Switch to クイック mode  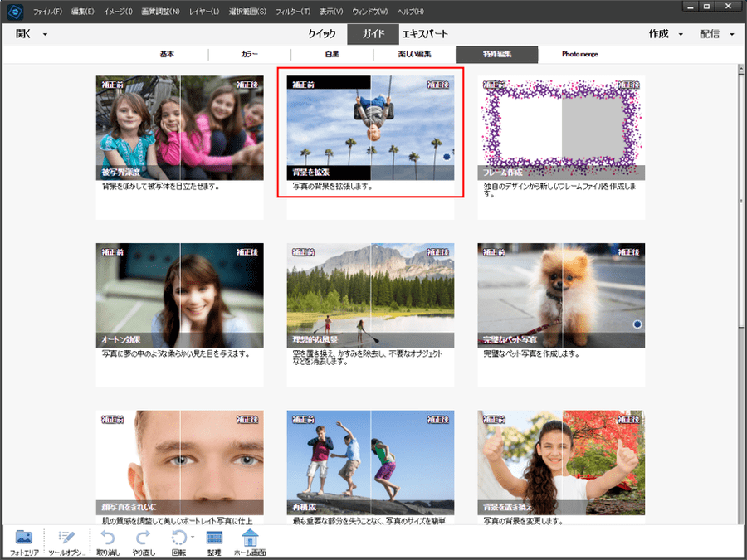[322, 34]
